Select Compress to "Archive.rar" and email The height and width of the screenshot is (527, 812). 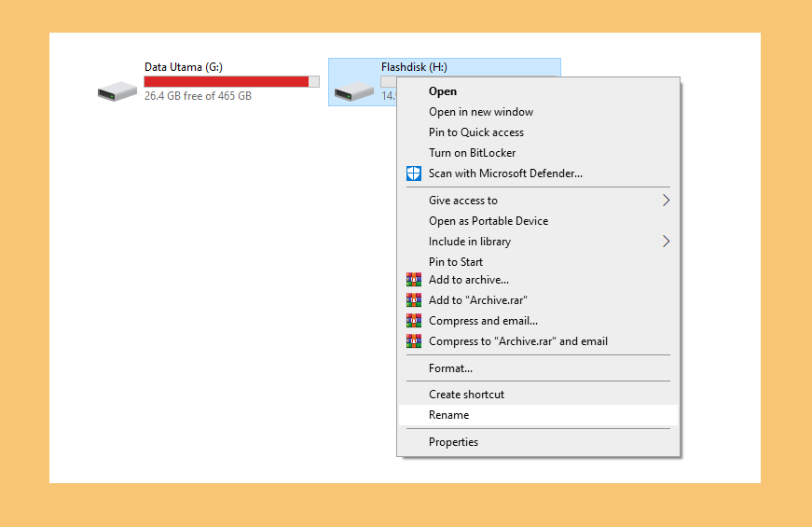538,341
